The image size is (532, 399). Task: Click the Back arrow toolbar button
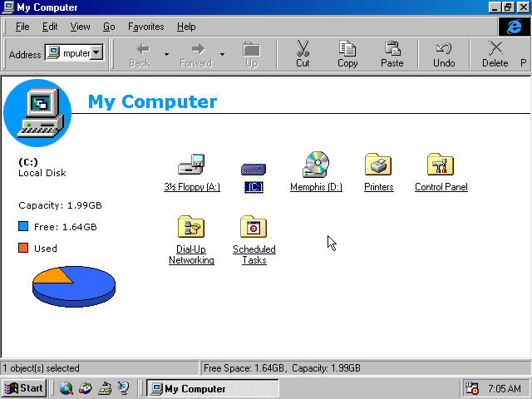click(x=140, y=54)
